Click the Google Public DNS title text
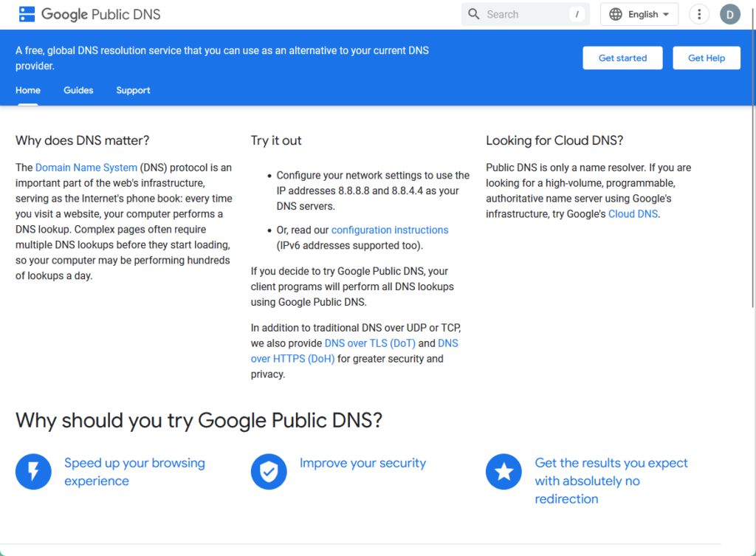This screenshot has height=556, width=756. pos(100,15)
